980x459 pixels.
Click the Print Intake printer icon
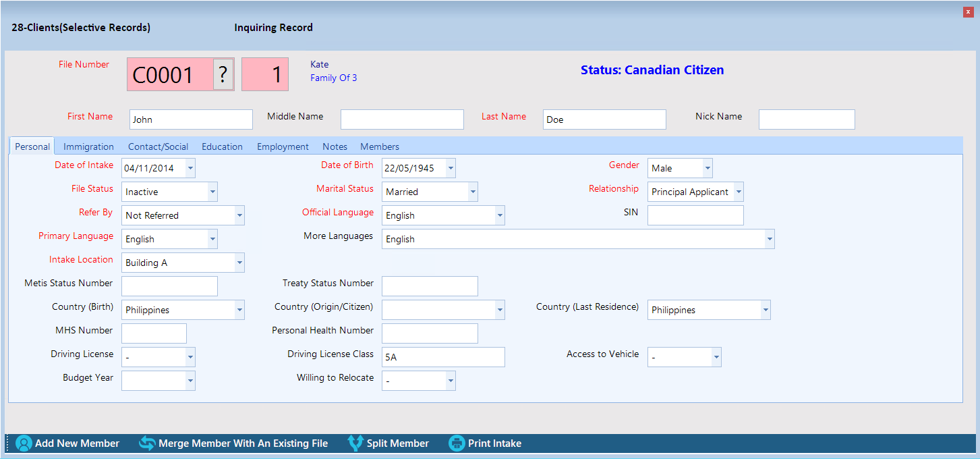pos(457,443)
